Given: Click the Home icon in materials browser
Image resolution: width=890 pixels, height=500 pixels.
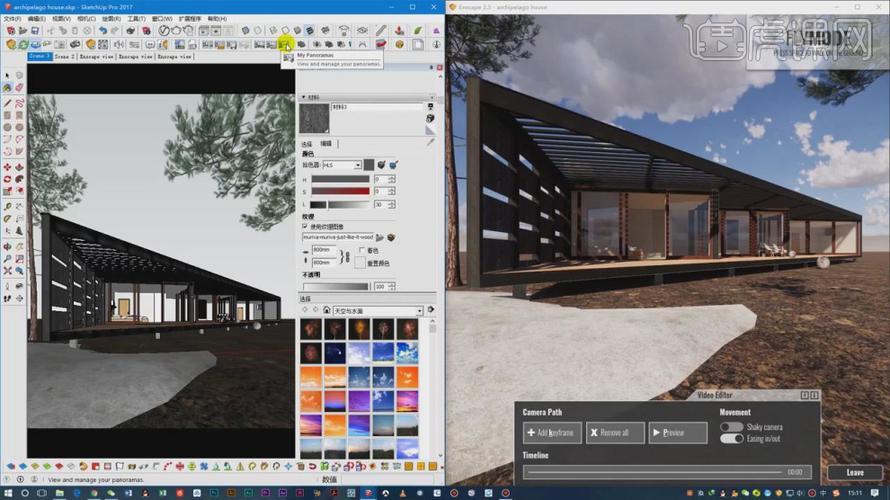Looking at the screenshot, I should pyautogui.click(x=326, y=310).
